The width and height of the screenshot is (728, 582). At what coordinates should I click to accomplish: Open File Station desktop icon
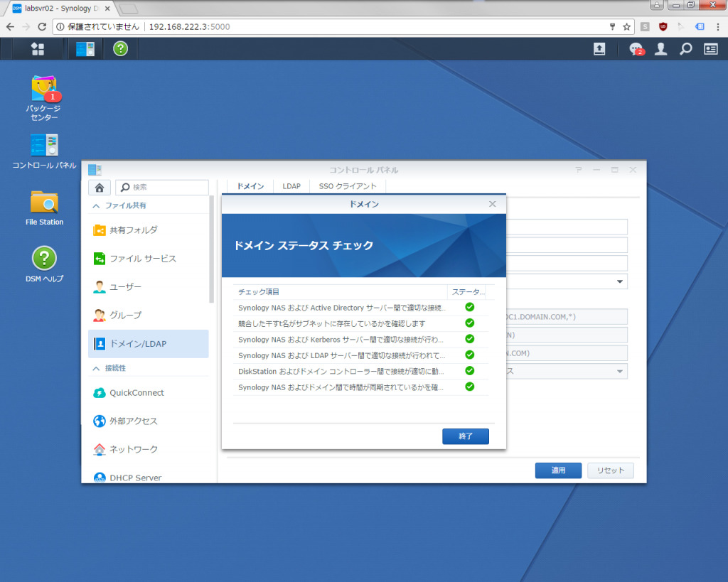tap(44, 208)
